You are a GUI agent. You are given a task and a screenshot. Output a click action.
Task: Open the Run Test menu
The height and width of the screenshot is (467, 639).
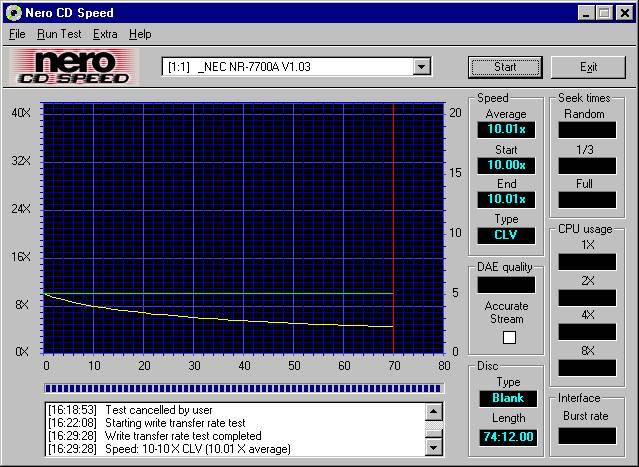click(59, 34)
